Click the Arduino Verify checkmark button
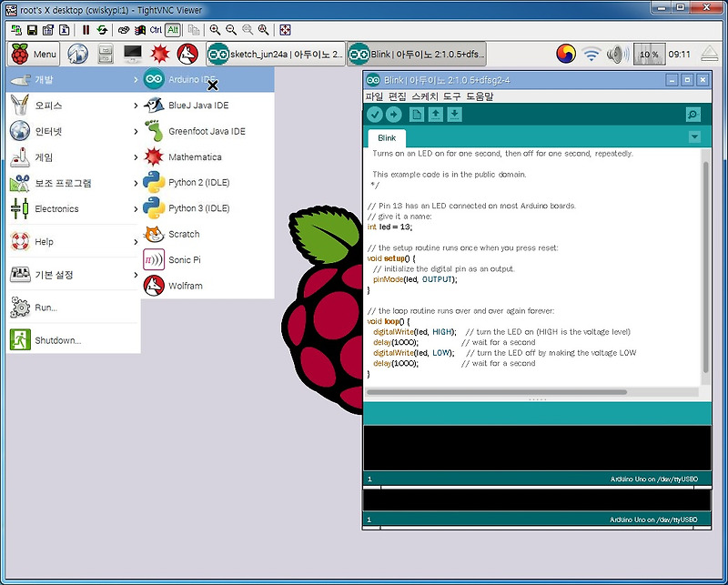The image size is (728, 585). tap(375, 115)
